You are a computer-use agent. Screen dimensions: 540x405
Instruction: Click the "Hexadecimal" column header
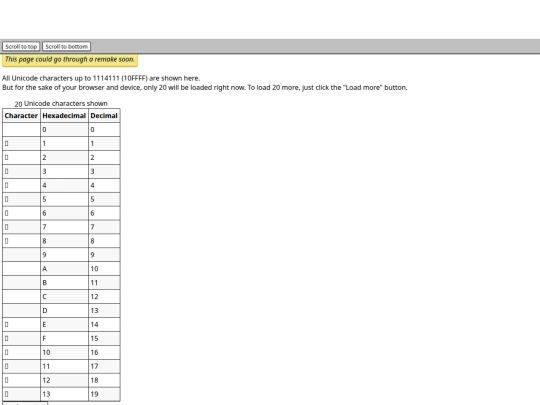point(64,116)
